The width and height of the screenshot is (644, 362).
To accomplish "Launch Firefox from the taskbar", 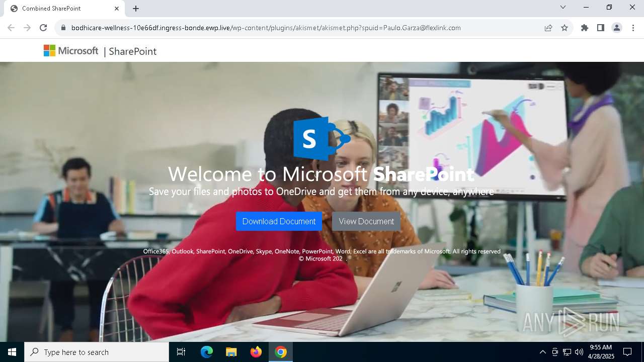I will click(x=256, y=352).
